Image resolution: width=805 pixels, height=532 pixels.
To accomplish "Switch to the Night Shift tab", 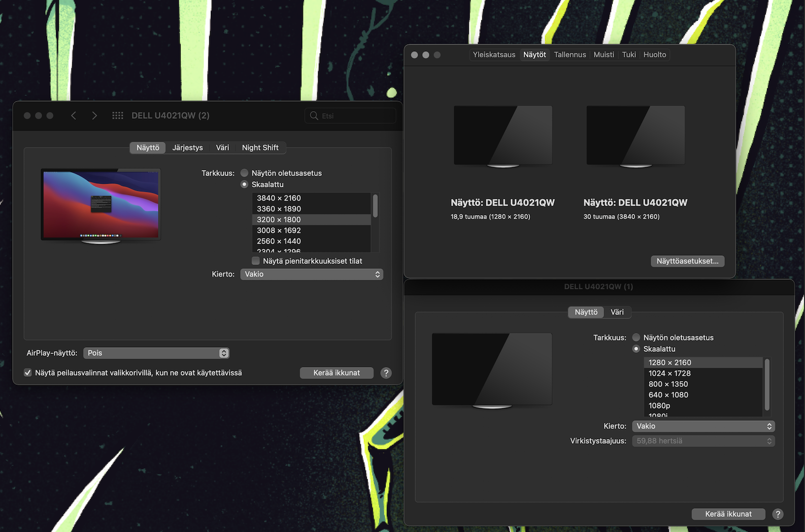I will [260, 148].
